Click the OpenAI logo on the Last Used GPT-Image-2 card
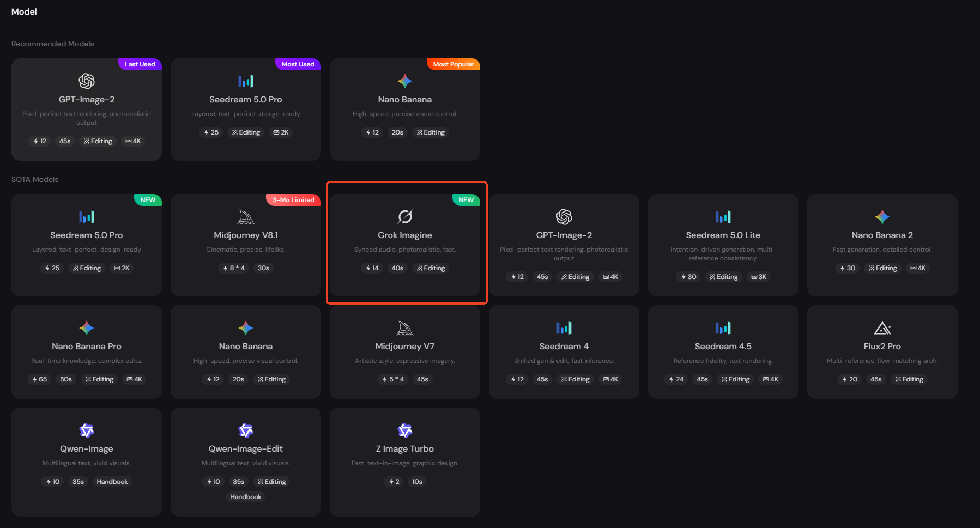This screenshot has width=980, height=528. (x=87, y=81)
